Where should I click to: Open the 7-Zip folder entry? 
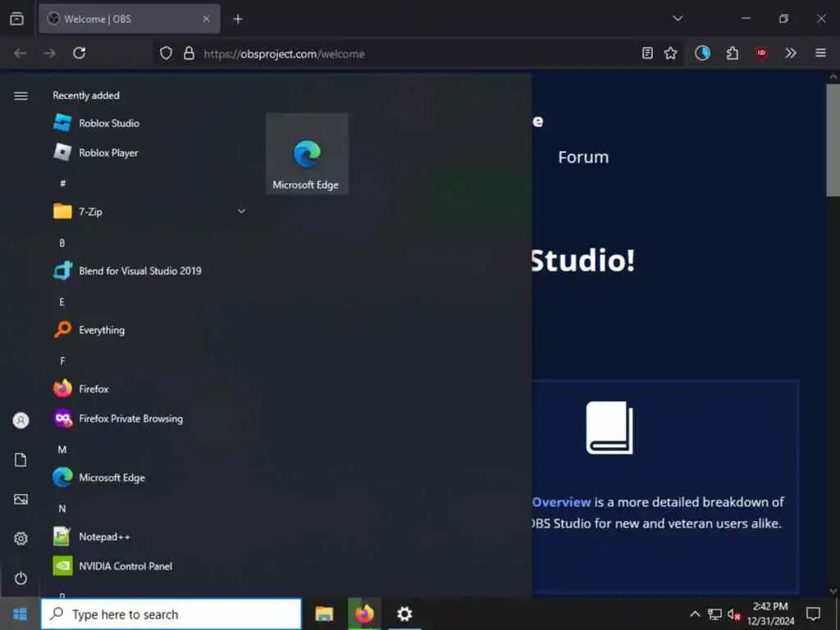pos(150,212)
